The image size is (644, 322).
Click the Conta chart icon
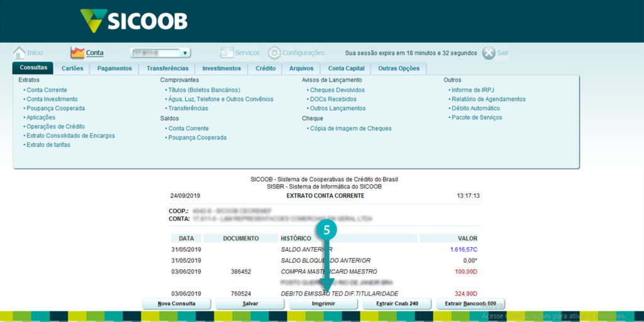point(77,53)
